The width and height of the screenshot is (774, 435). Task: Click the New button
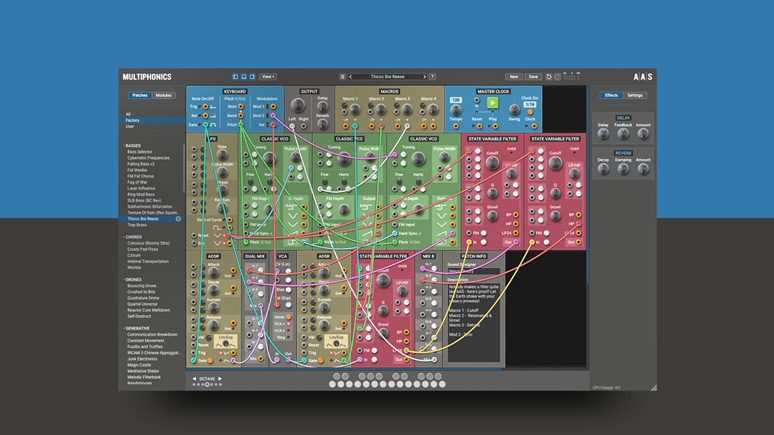pos(513,76)
